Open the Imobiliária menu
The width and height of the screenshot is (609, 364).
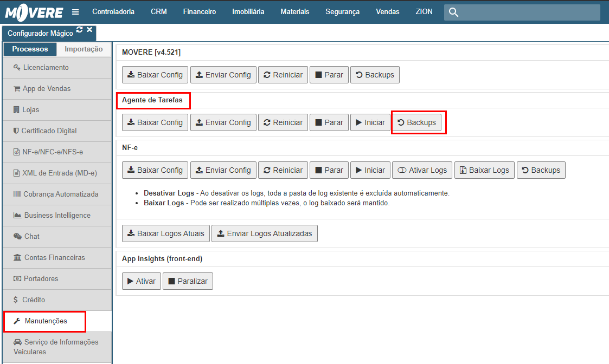(x=248, y=11)
